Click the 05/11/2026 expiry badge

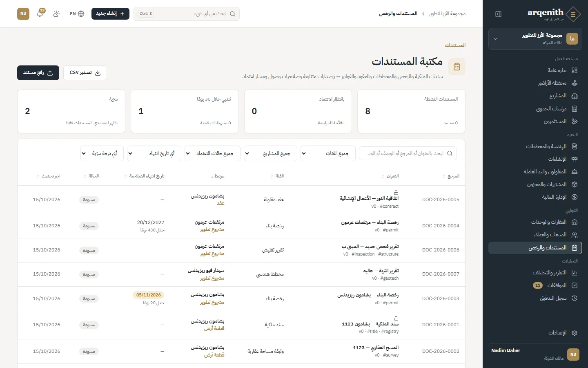point(149,295)
